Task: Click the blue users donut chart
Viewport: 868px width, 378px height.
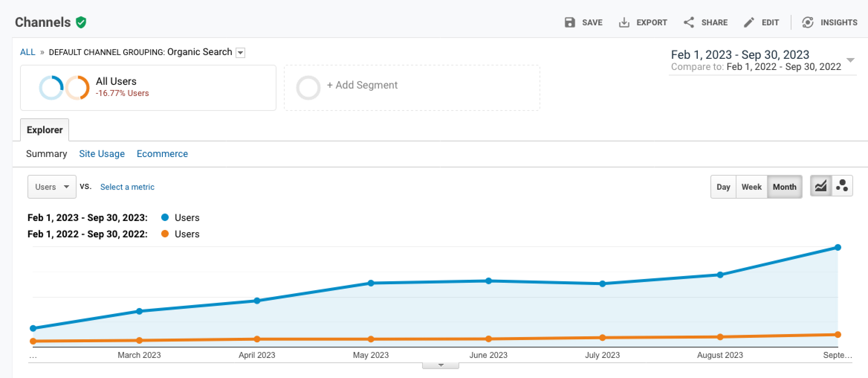Action: (51, 88)
